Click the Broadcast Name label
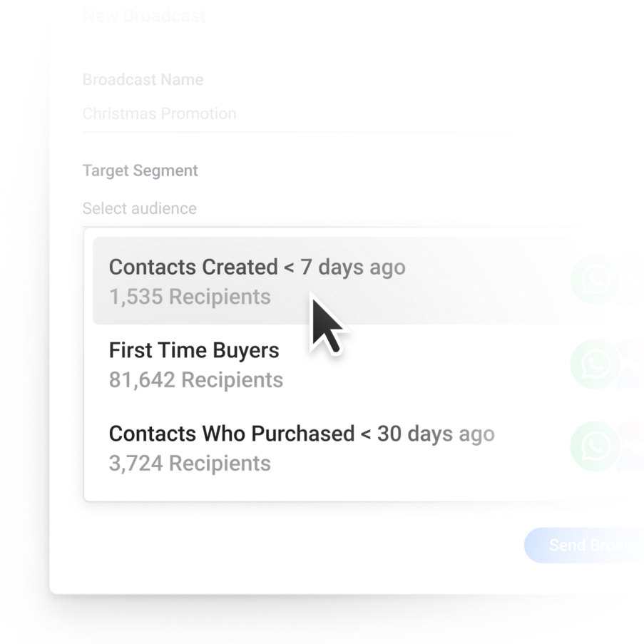644x644 pixels. [143, 79]
